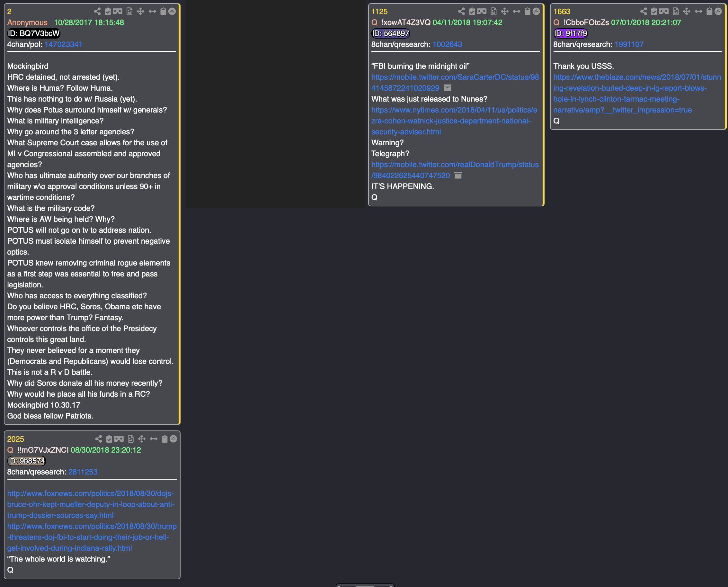
Task: Click the plain clipboard icon on post 2025
Action: click(x=164, y=439)
